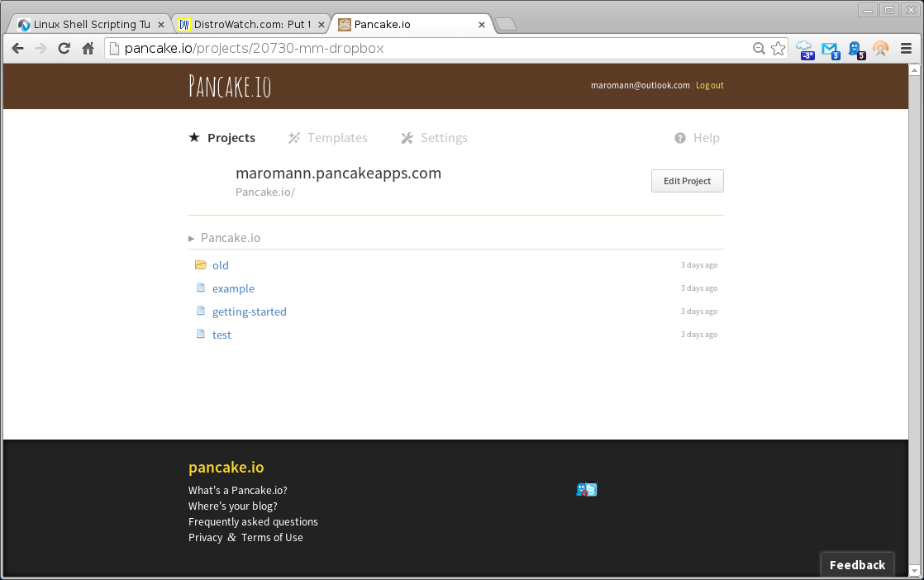Click the page info icon in address bar

pos(115,49)
